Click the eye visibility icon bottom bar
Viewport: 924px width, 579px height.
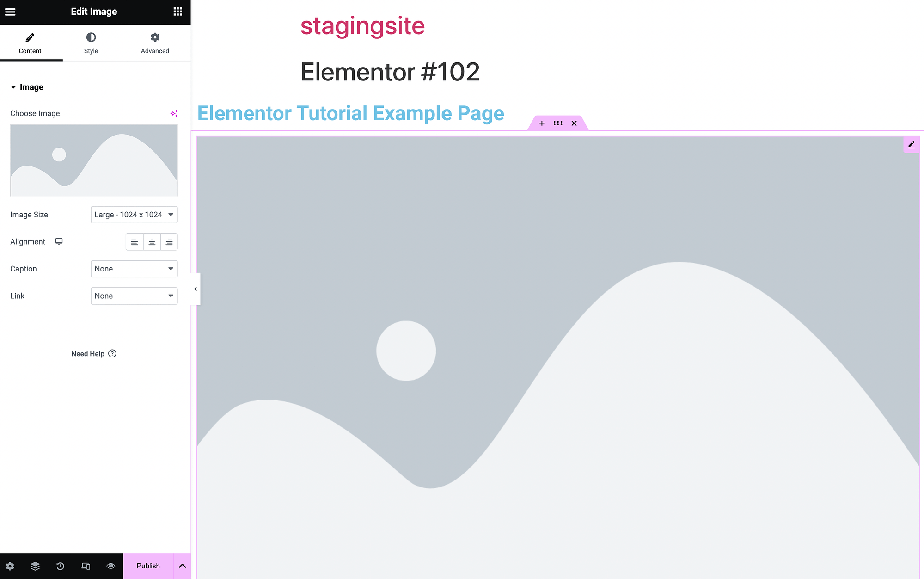tap(110, 566)
